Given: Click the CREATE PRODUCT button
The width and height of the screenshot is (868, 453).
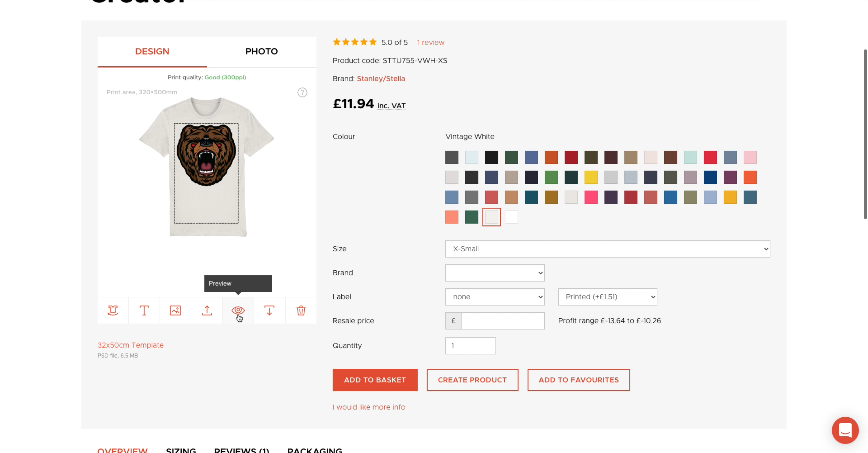Looking at the screenshot, I should [472, 380].
